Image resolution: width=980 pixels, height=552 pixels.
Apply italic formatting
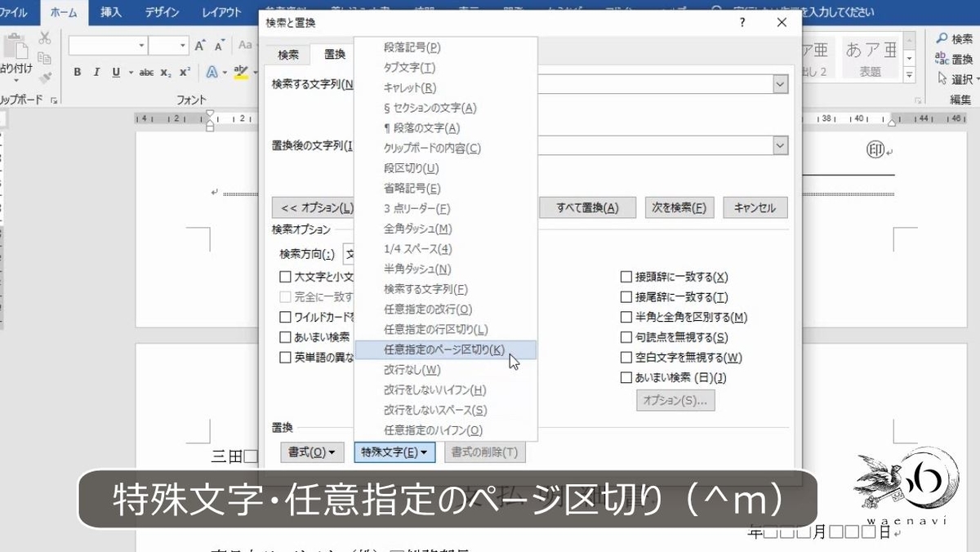coord(96,72)
